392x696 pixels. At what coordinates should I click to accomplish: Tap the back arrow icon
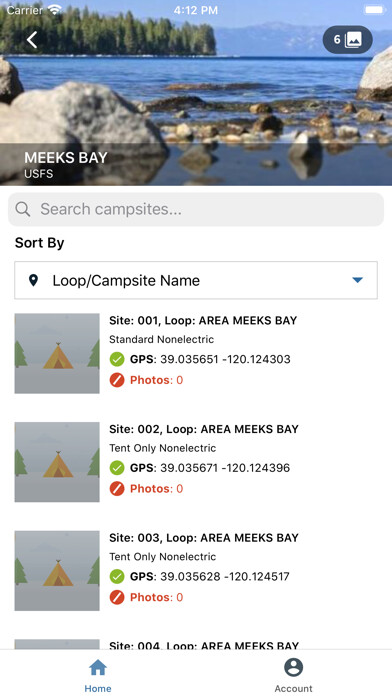[32, 40]
